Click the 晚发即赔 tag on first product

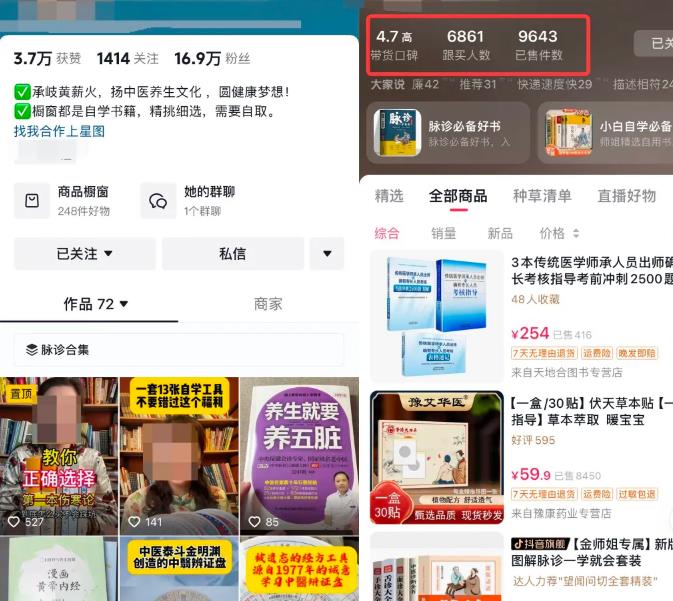point(637,353)
